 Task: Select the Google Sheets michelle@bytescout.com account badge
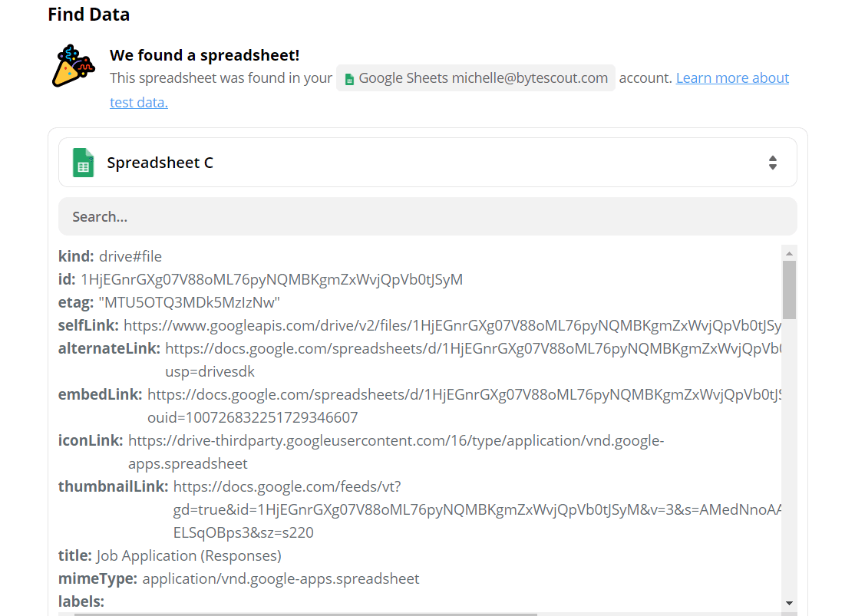[x=474, y=77]
